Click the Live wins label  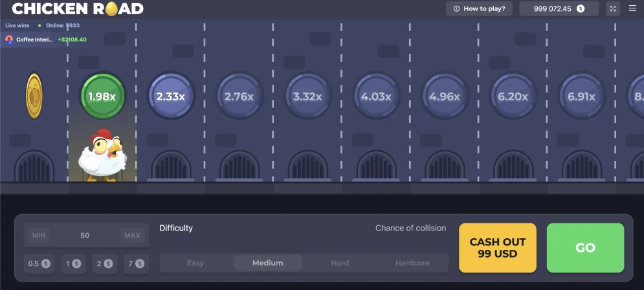(17, 25)
